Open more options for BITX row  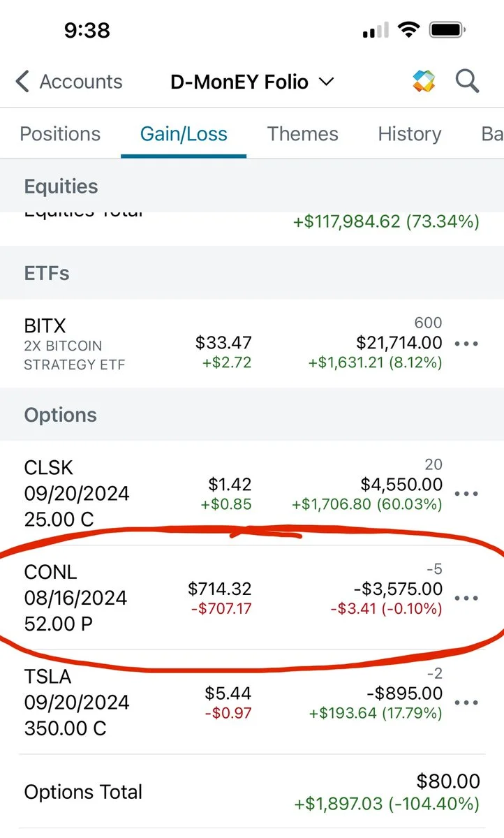(466, 344)
